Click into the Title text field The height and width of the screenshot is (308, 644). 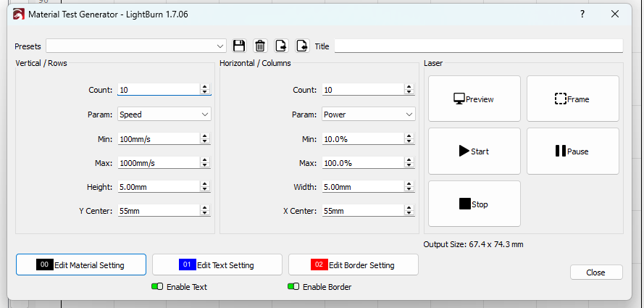[479, 46]
